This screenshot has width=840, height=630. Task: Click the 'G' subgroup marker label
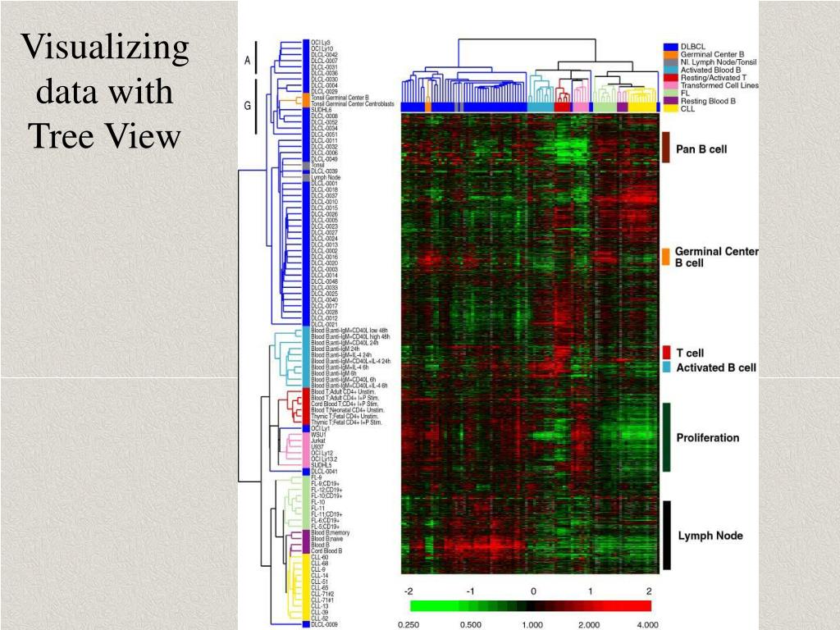click(248, 106)
